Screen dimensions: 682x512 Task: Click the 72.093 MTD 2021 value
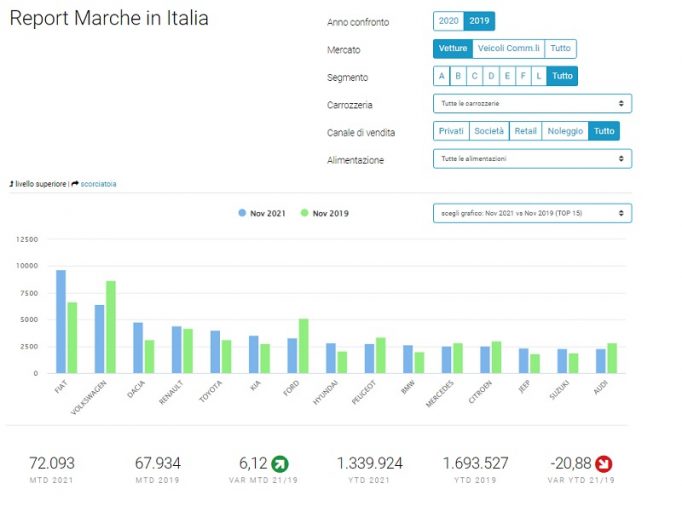coord(52,463)
